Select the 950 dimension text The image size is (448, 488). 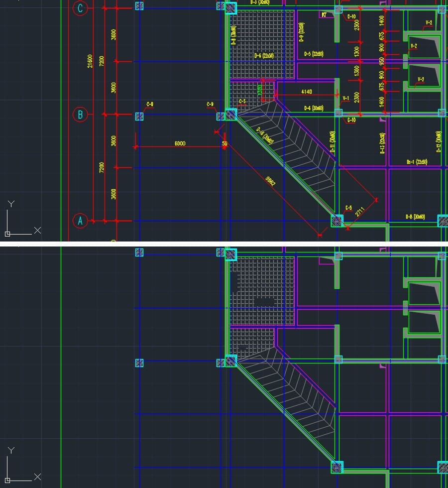pyautogui.click(x=382, y=61)
